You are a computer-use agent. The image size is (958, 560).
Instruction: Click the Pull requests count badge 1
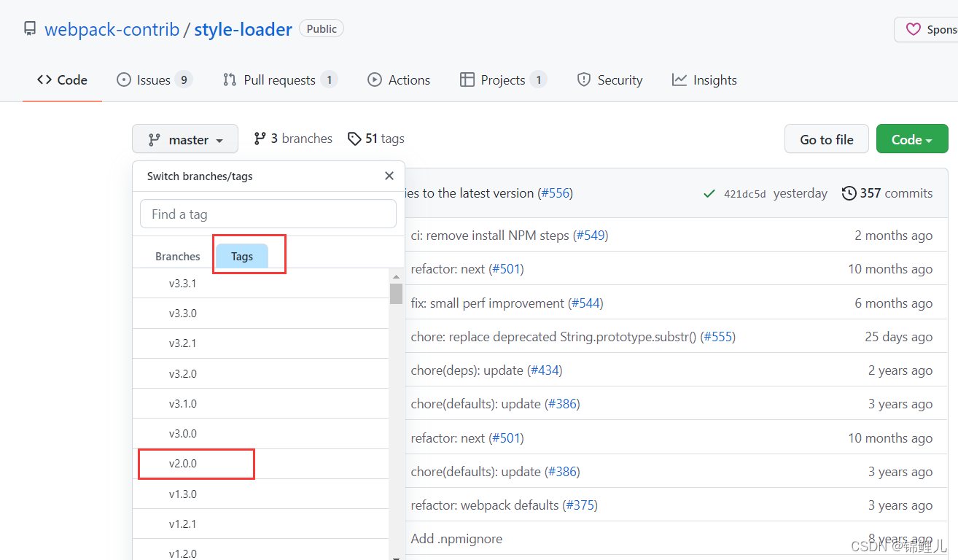[329, 80]
